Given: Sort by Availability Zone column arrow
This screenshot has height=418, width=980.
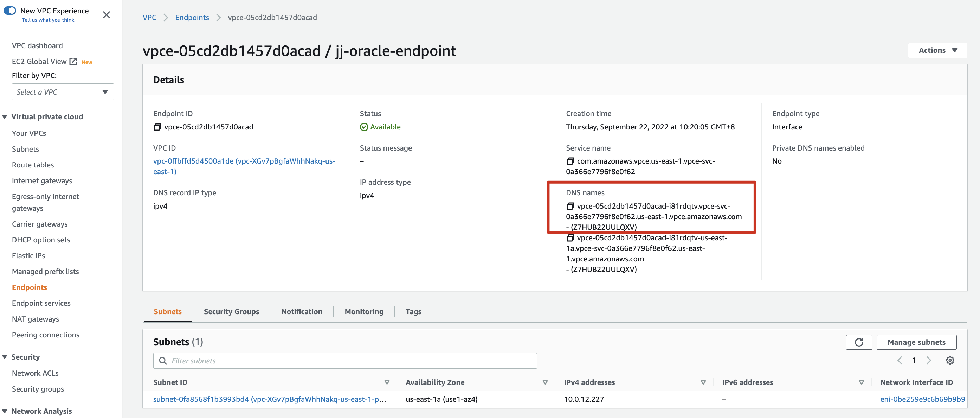Looking at the screenshot, I should click(x=545, y=382).
